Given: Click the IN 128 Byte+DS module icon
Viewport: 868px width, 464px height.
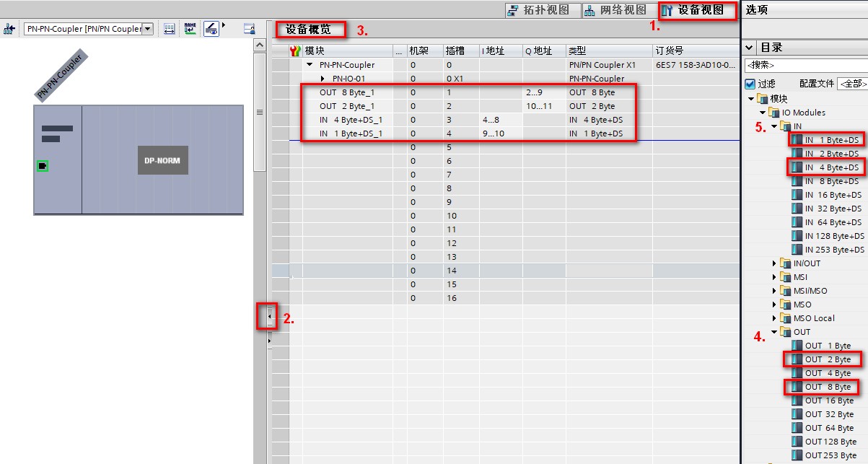Looking at the screenshot, I should pyautogui.click(x=797, y=236).
